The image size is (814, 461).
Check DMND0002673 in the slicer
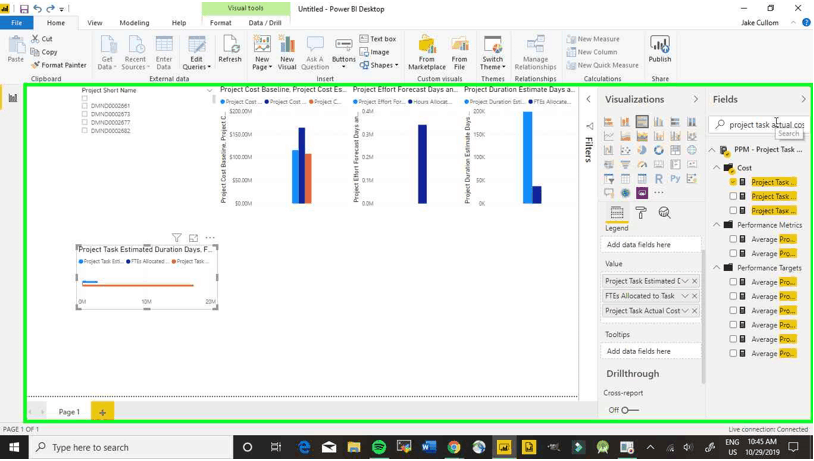[84, 114]
